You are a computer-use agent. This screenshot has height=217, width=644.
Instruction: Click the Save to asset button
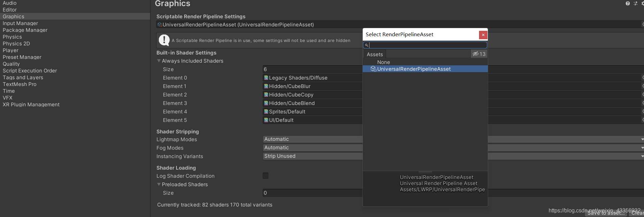click(x=606, y=213)
